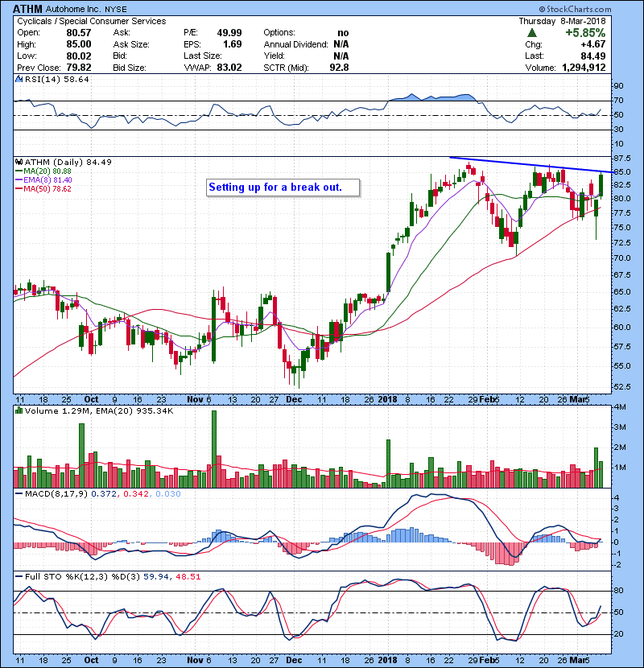
Task: Click the 87.5 price axis label
Action: [x=621, y=159]
